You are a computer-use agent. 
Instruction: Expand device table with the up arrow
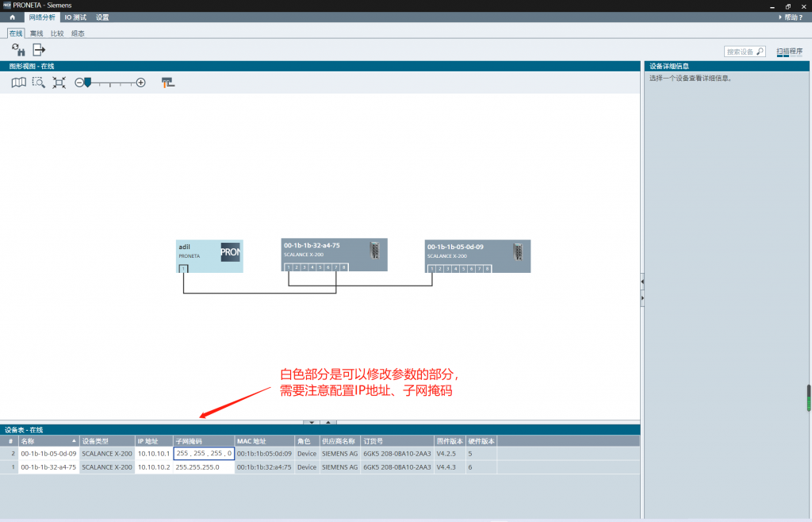click(327, 423)
